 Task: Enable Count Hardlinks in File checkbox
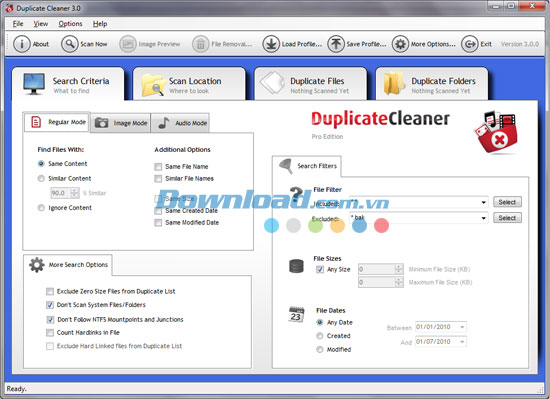pyautogui.click(x=50, y=332)
